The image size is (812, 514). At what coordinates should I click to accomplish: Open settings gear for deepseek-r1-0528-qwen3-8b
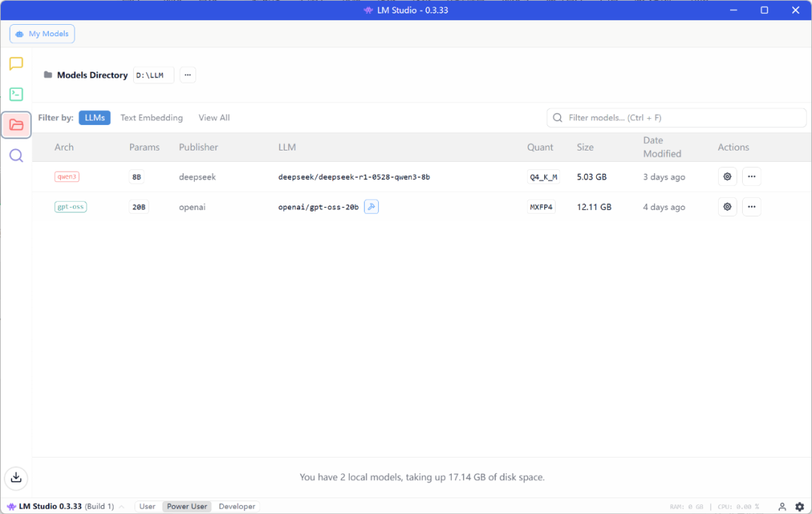[727, 177]
